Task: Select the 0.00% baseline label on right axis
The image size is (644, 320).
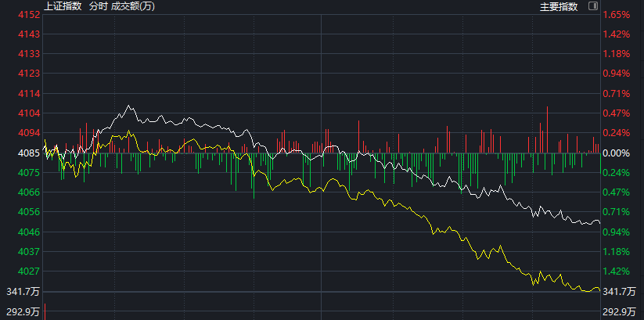Action: 617,153
